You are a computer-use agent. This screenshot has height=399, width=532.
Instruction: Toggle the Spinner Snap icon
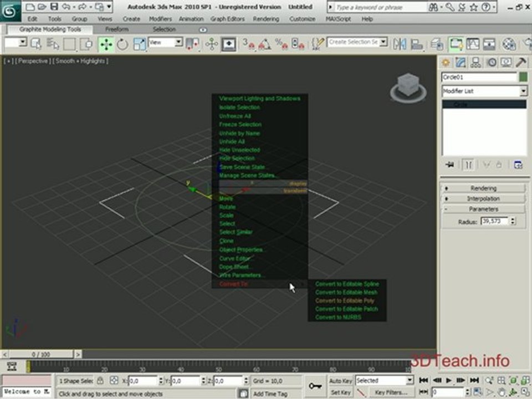pyautogui.click(x=298, y=44)
